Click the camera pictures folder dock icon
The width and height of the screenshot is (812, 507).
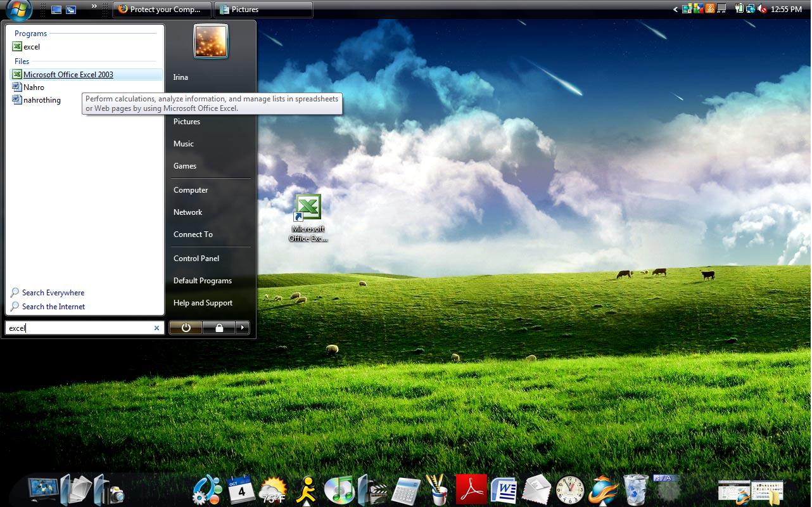(108, 490)
